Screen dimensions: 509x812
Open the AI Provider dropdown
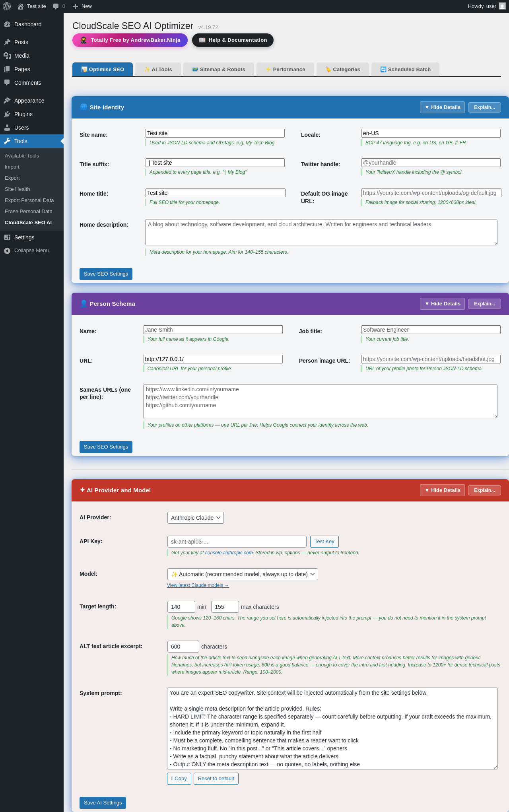point(195,518)
